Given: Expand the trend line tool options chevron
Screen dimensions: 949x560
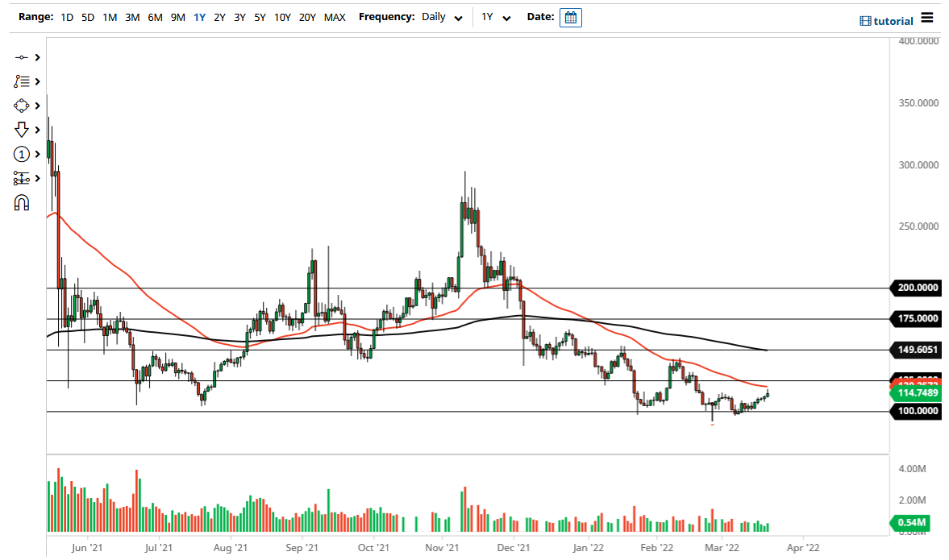Looking at the screenshot, I should pos(36,56).
